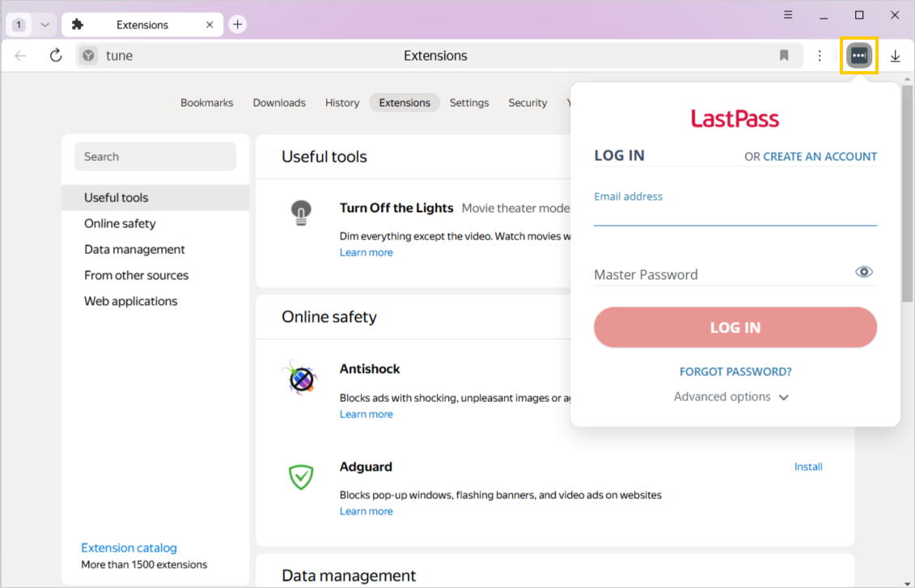Click the Antishock extension icon
This screenshot has width=915, height=588.
pos(301,379)
